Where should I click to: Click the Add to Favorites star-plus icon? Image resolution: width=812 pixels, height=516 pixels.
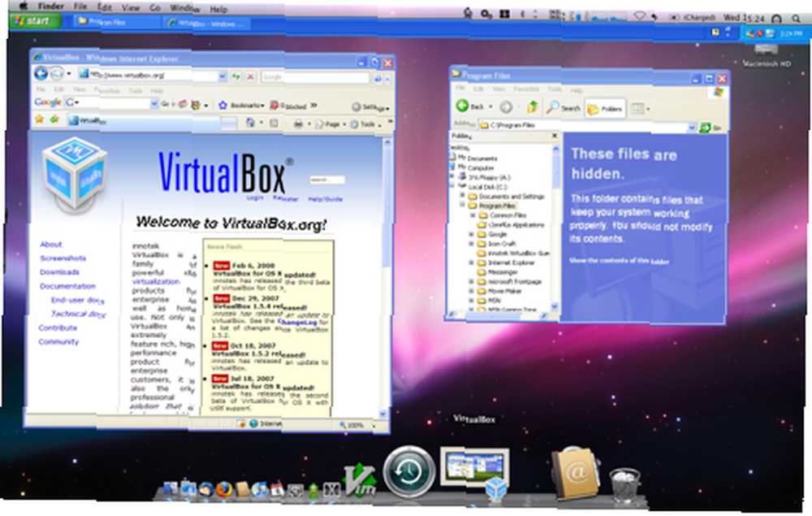tap(54, 120)
